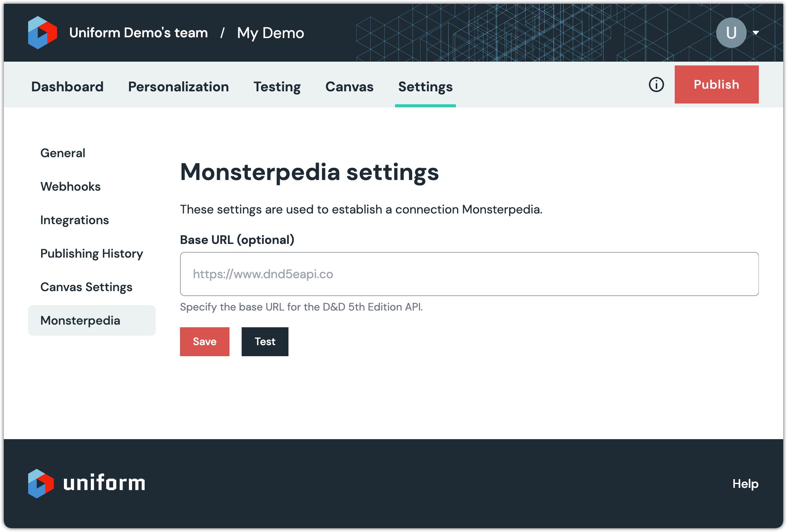Open the Canvas tab
This screenshot has width=787, height=532.
pos(349,87)
